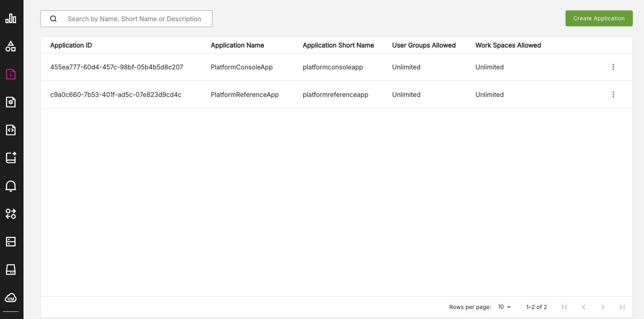The width and height of the screenshot is (644, 319).
Task: Click the 1–2 of 2 pagination text
Action: (536, 307)
